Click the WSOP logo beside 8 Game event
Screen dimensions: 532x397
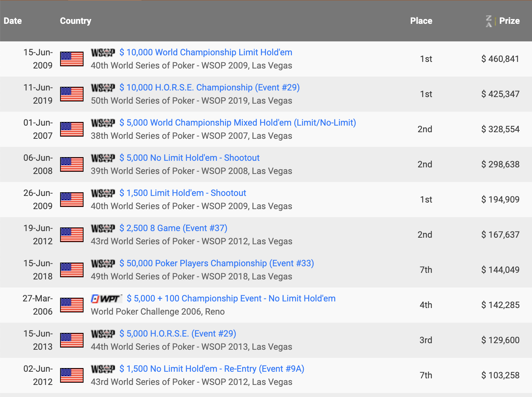click(x=103, y=229)
